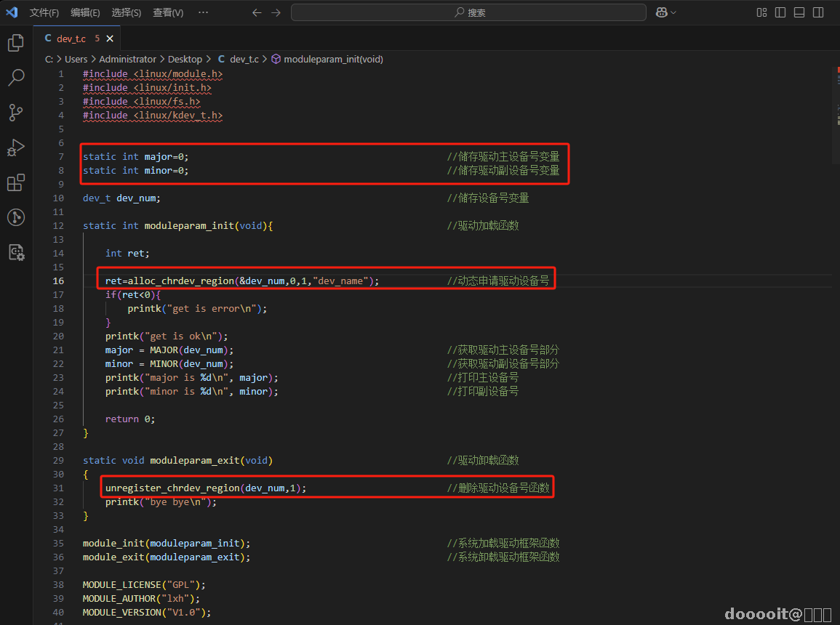Toggle the secondary side bar visibility
The height and width of the screenshot is (625, 840).
[818, 12]
